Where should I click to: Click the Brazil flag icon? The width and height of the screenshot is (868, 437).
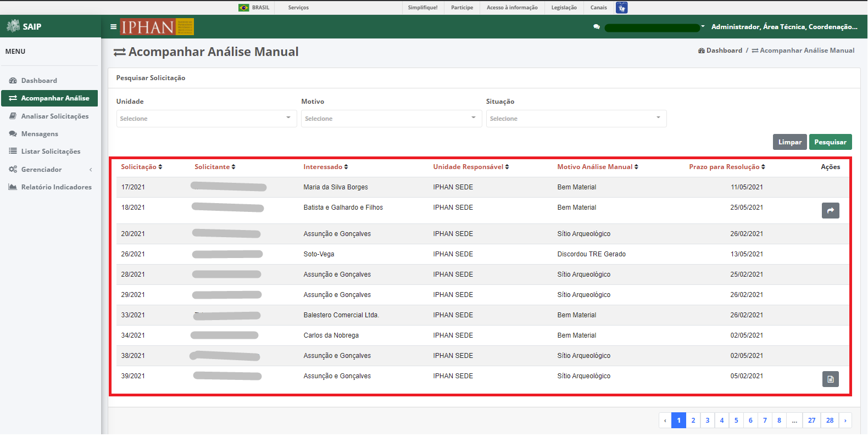coord(244,8)
